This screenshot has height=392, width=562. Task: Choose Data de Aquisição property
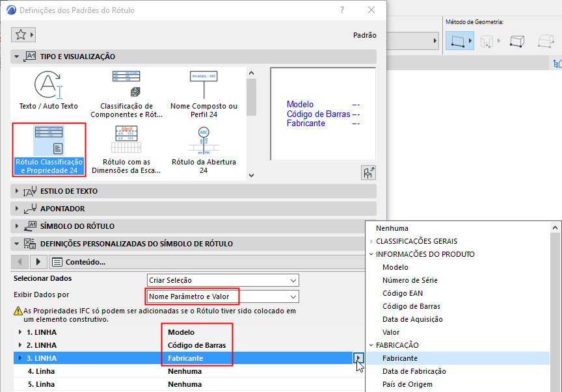(x=412, y=319)
